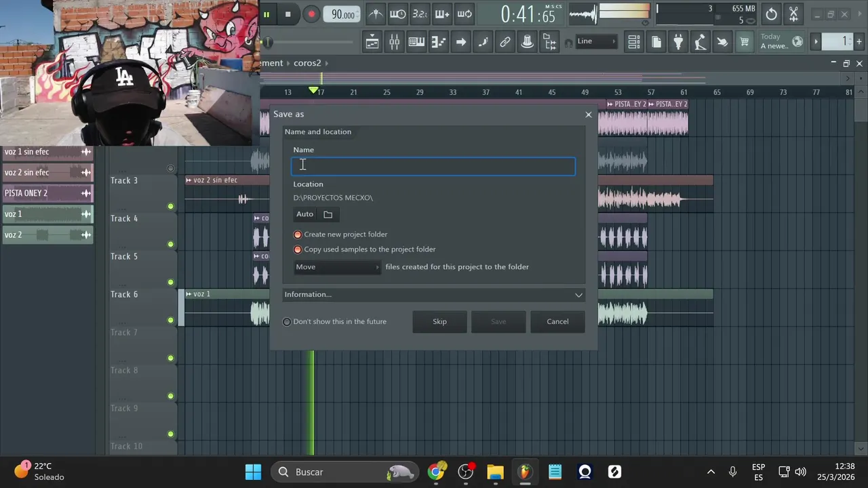Toggle Create new project folder option
The image size is (868, 488).
[341, 235]
